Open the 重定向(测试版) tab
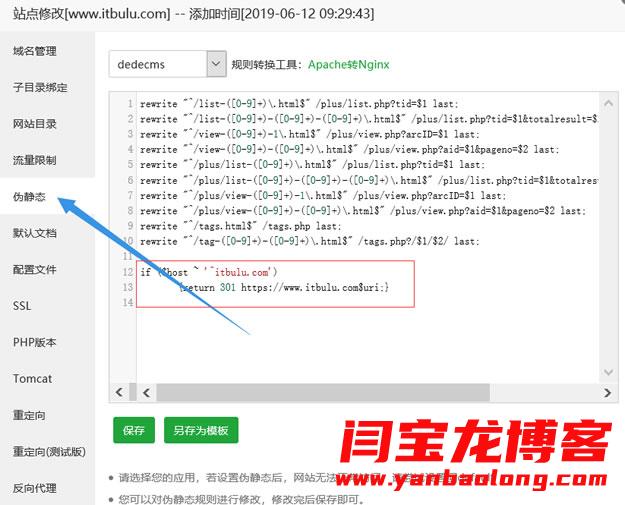Image resolution: width=625 pixels, height=505 pixels. [49, 452]
